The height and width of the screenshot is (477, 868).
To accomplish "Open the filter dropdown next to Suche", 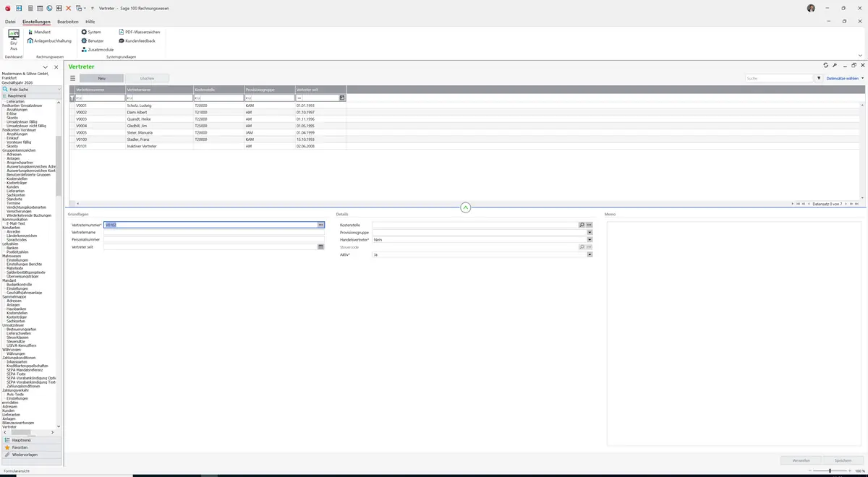I will 819,78.
